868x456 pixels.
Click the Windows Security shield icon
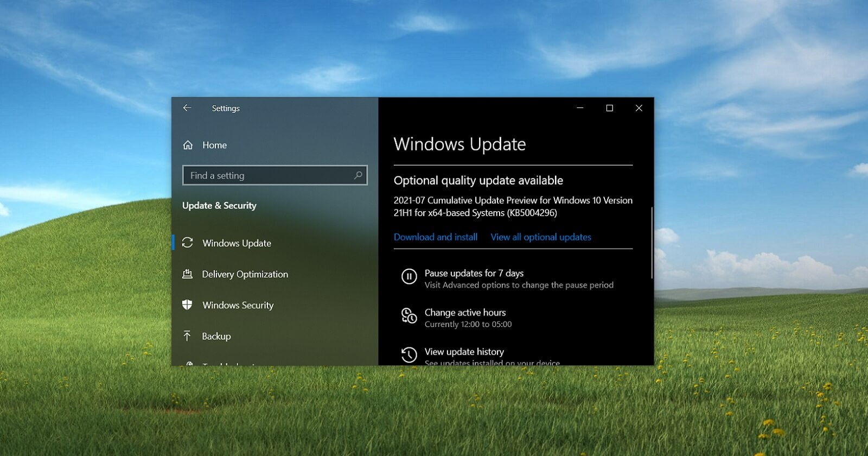click(x=187, y=305)
